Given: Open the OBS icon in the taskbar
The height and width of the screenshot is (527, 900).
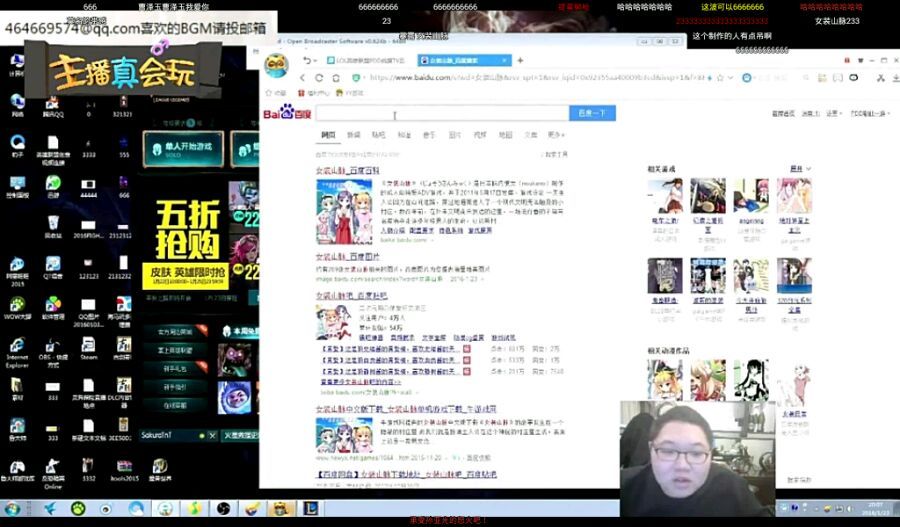Looking at the screenshot, I should click(223, 510).
